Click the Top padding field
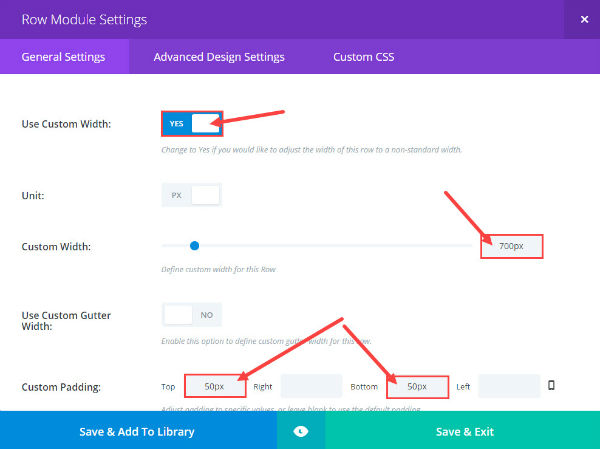This screenshot has width=600, height=449. (215, 386)
